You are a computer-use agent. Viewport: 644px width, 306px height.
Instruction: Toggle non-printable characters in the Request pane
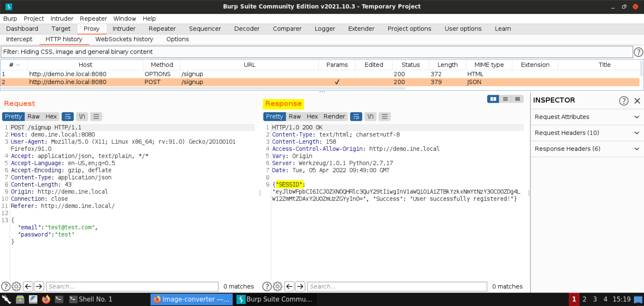click(82, 117)
